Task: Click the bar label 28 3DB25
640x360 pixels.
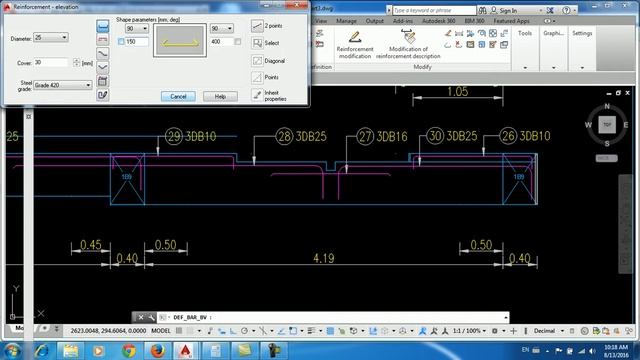Action: tap(302, 136)
